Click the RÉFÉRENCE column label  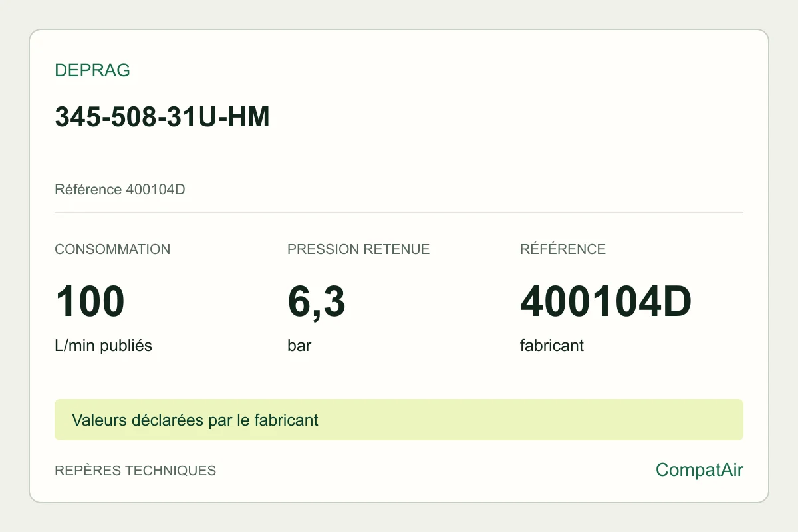point(563,249)
